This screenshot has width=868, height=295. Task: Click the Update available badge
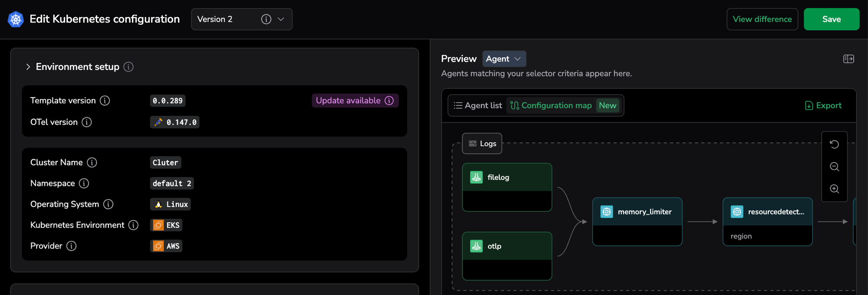point(354,101)
